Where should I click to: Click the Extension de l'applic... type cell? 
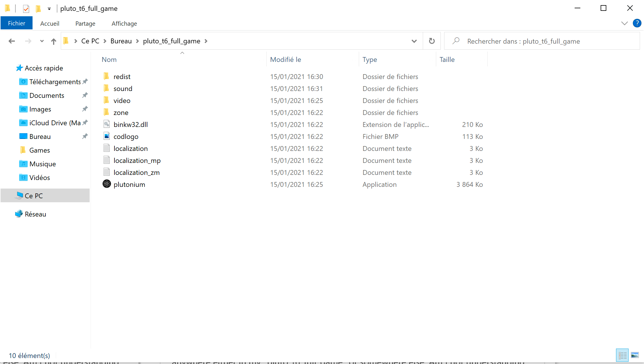(x=396, y=124)
